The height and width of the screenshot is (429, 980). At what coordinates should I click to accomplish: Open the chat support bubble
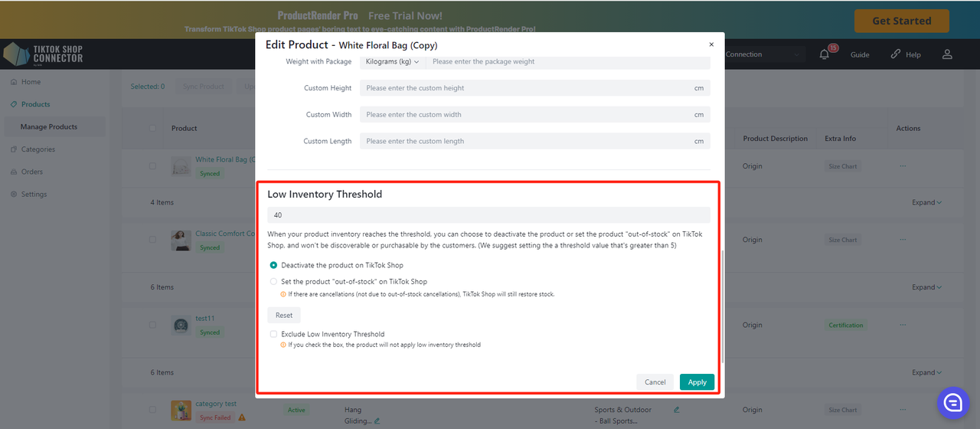[952, 403]
